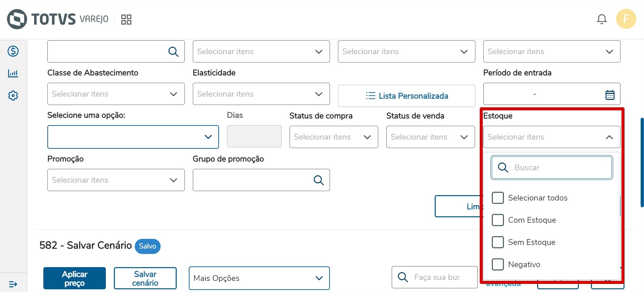
Task: Open the calendar in Período de entrada
Action: pos(610,95)
